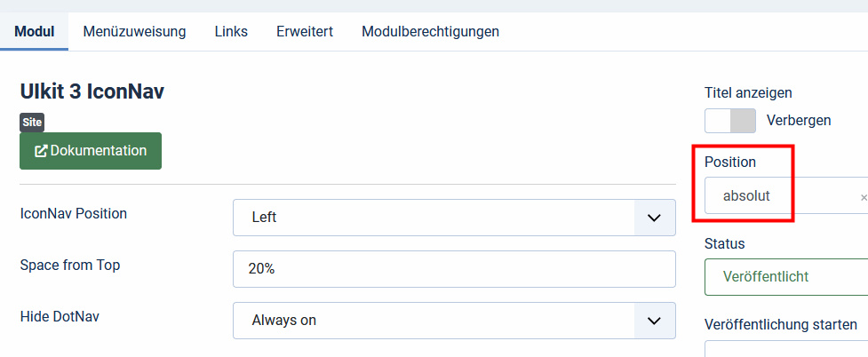Image resolution: width=868 pixels, height=357 pixels.
Task: Toggle the Titel anzeigen switch
Action: [730, 121]
